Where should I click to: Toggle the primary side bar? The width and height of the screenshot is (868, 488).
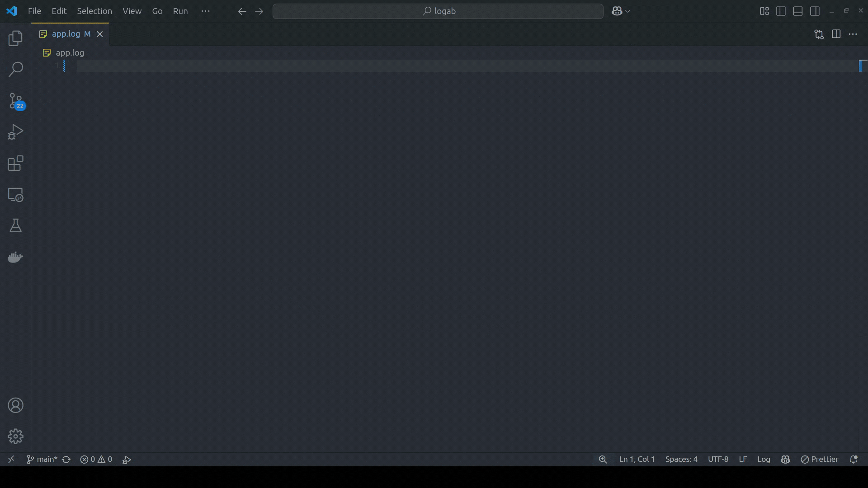(x=781, y=11)
